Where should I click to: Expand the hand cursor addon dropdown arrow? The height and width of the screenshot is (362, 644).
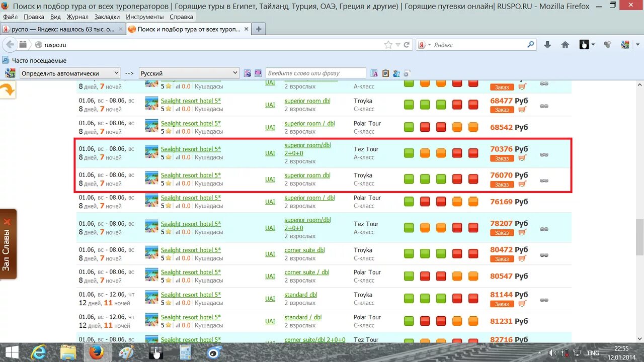coord(593,45)
